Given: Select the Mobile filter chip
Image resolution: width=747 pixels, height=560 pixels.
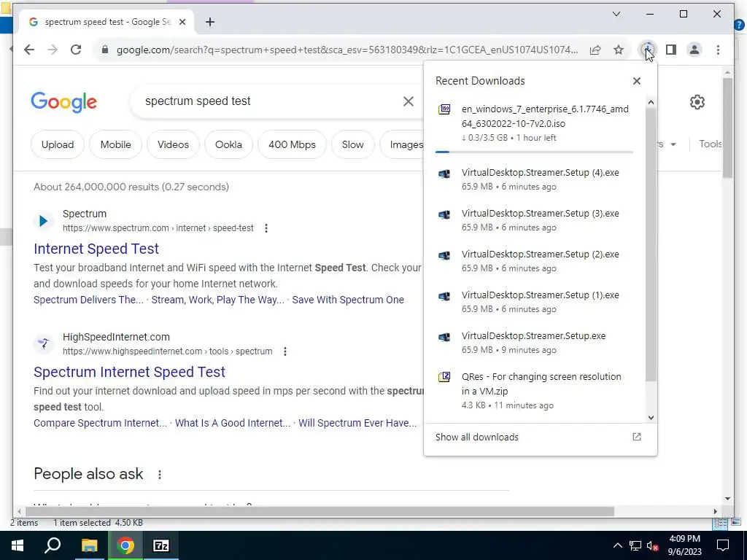Looking at the screenshot, I should (116, 144).
